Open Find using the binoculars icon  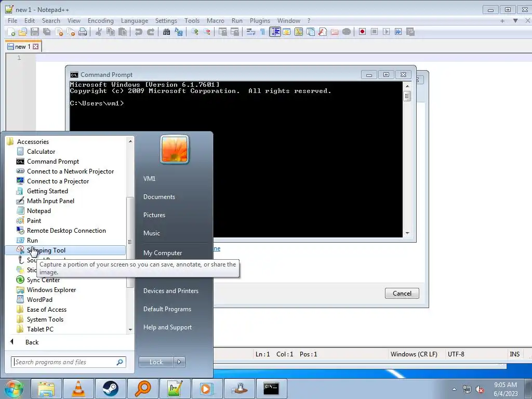click(x=167, y=32)
